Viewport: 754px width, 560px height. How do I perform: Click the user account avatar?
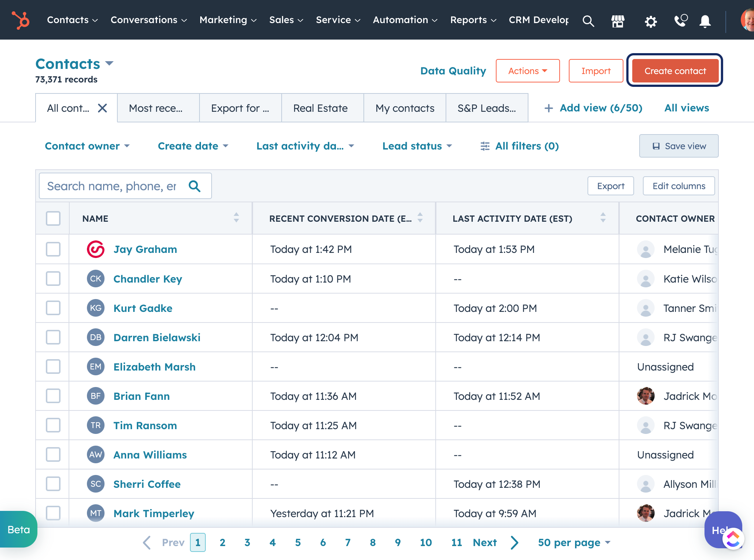click(x=747, y=20)
